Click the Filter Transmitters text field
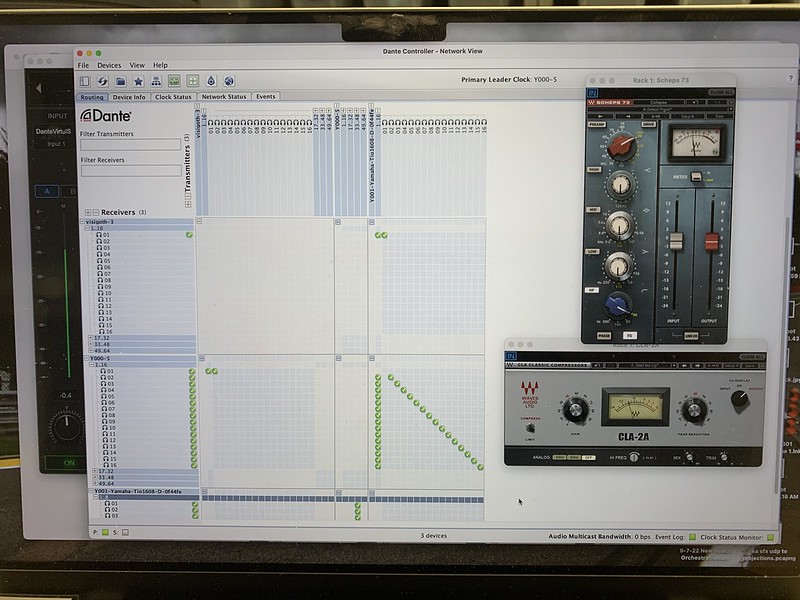The width and height of the screenshot is (800, 600). 131,145
